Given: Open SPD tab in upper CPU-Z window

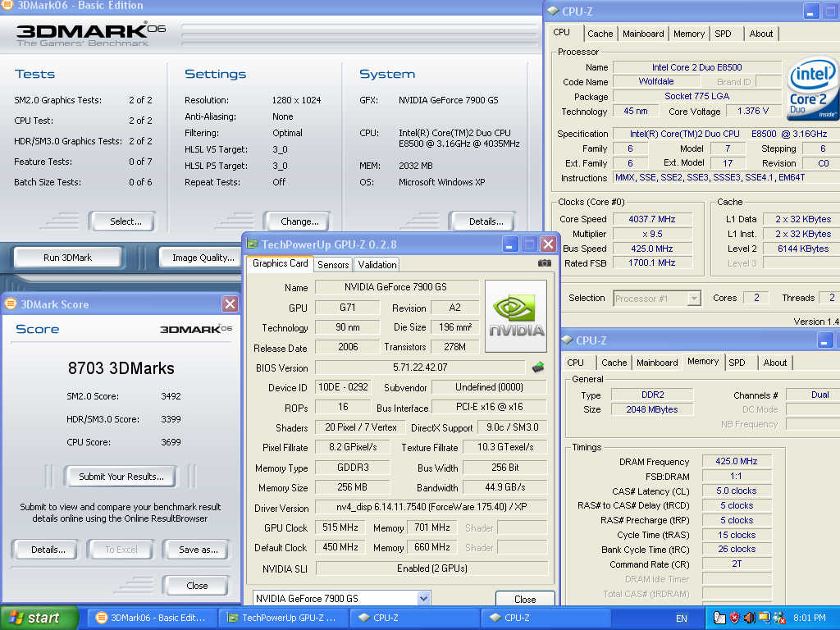Looking at the screenshot, I should pos(723,34).
